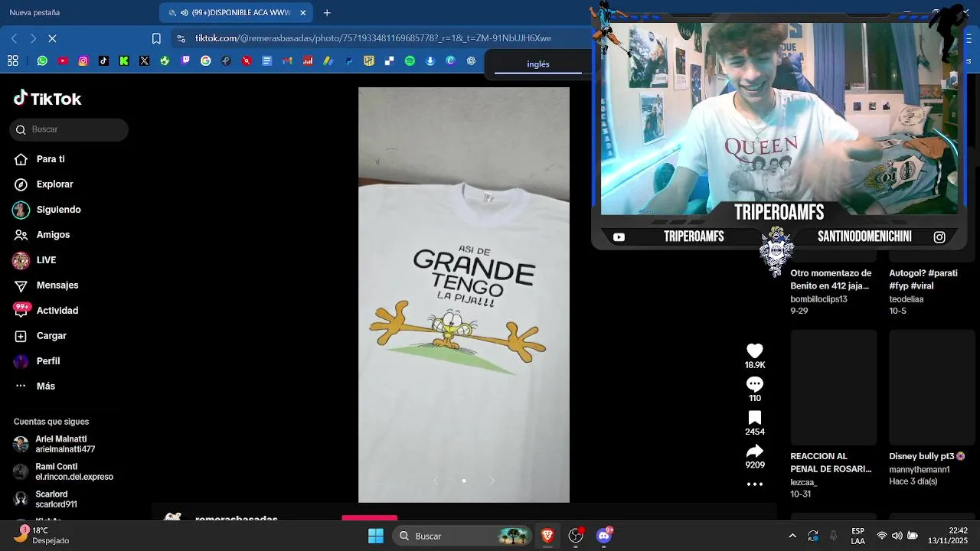Open the Gmail bookmark icon
This screenshot has height=551, width=980.
pyautogui.click(x=287, y=60)
